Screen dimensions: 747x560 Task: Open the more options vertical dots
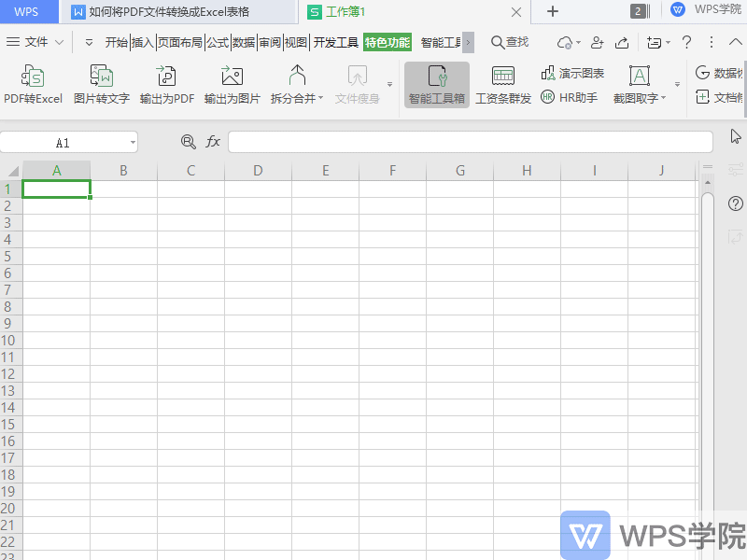[x=712, y=42]
